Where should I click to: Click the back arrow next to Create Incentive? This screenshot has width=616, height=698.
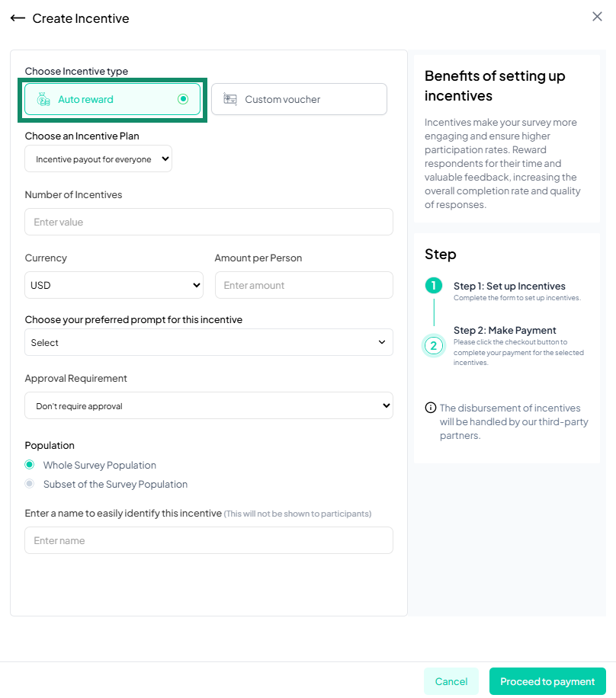pos(18,18)
